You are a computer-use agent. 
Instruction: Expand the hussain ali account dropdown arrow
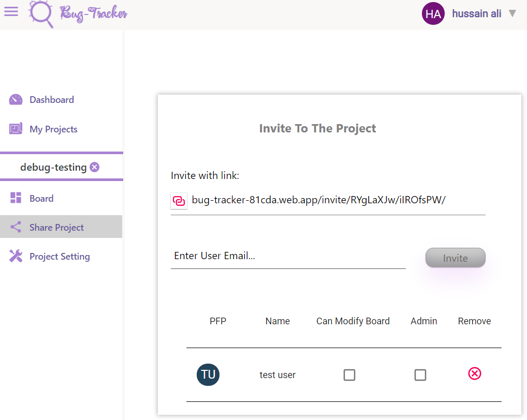513,13
